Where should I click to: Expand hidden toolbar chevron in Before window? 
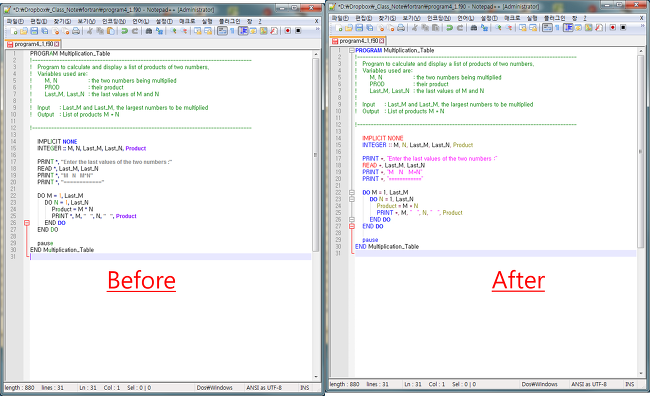[x=317, y=29]
